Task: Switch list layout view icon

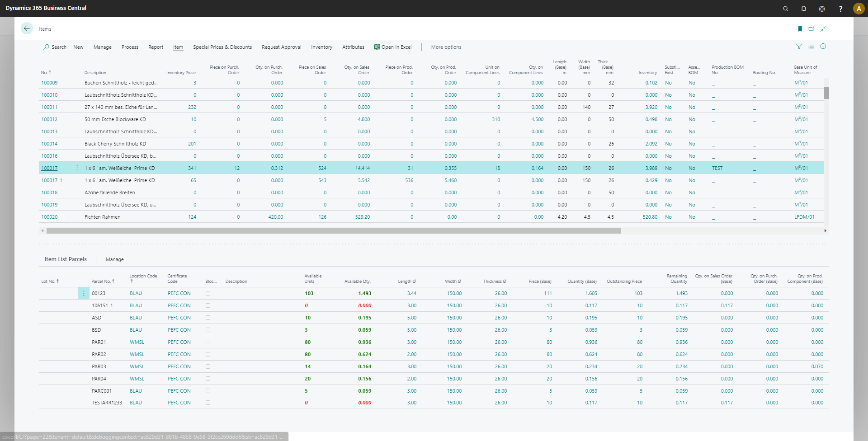Action: [x=811, y=47]
